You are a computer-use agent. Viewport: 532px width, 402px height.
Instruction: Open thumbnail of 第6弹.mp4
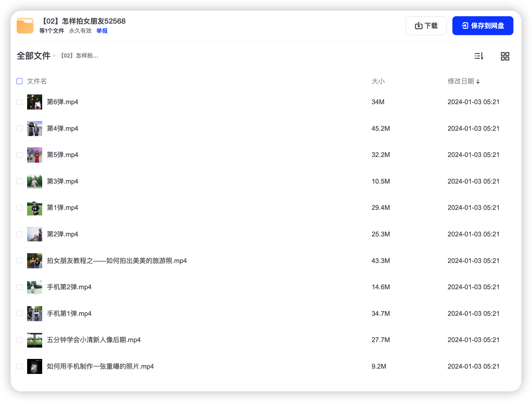[x=35, y=102]
